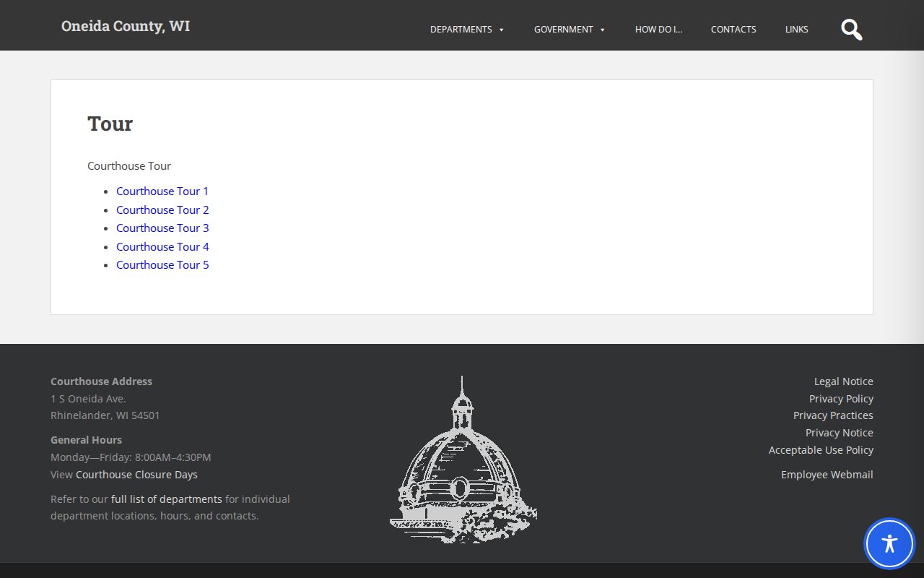Open the full list of departments

(x=167, y=499)
